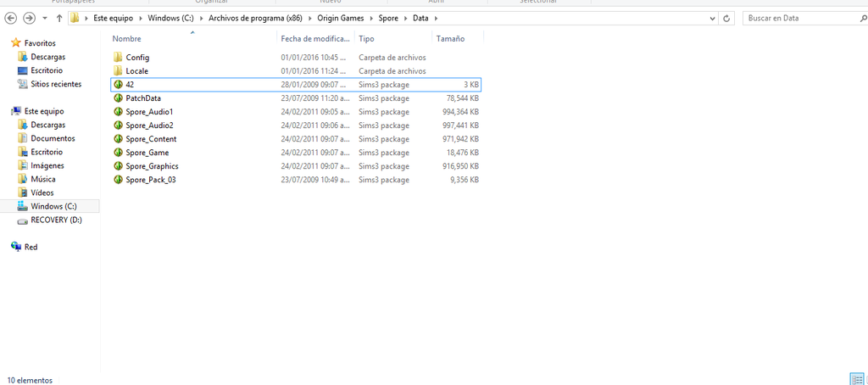Click the date 23/07/2009 10:49 for Spore_Pack_03
The width and height of the screenshot is (868, 385).
coord(315,180)
